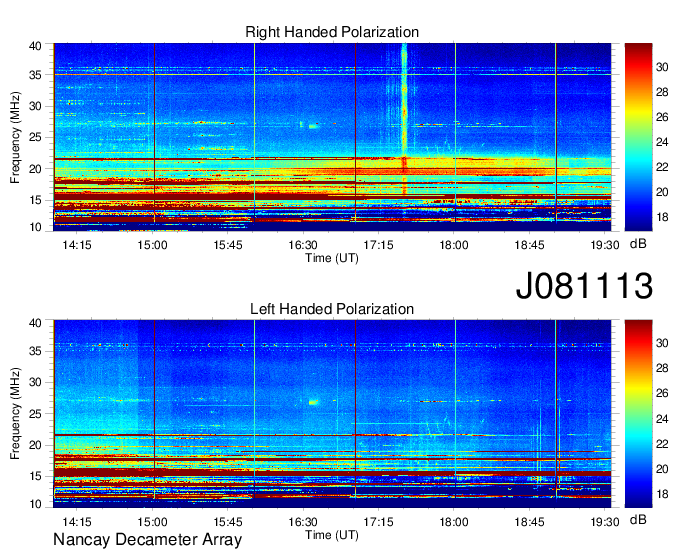Click the "J081113" observation label
This screenshot has width=680, height=552.
(584, 285)
